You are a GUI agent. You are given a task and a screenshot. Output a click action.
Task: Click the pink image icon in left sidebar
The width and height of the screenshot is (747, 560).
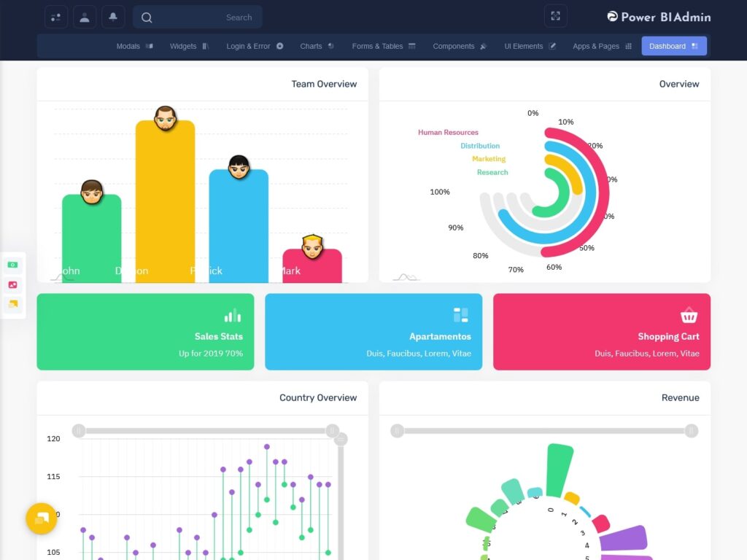(12, 284)
